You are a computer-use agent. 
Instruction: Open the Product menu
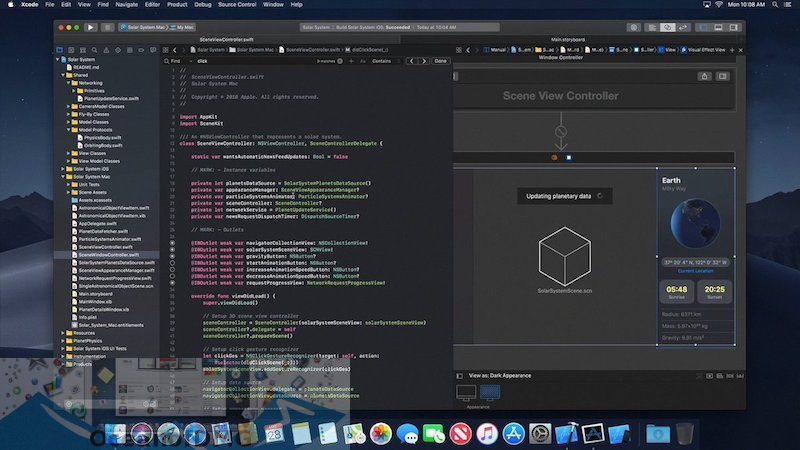tap(177, 5)
